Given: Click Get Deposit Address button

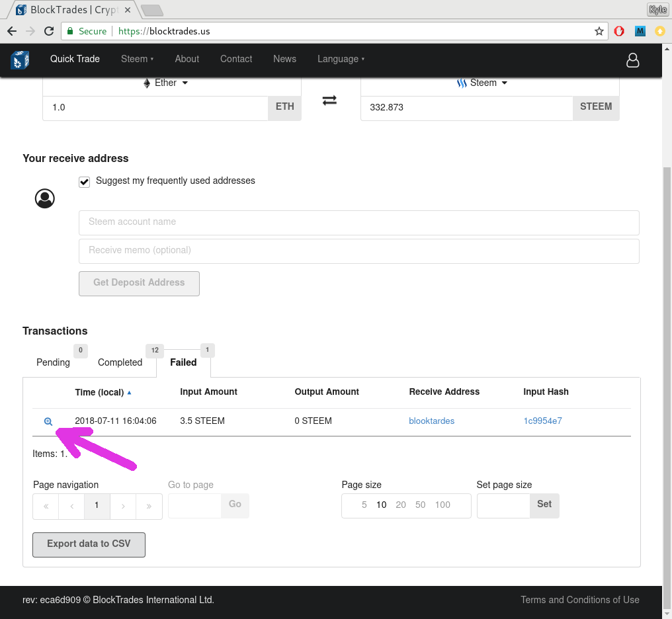Looking at the screenshot, I should [139, 284].
